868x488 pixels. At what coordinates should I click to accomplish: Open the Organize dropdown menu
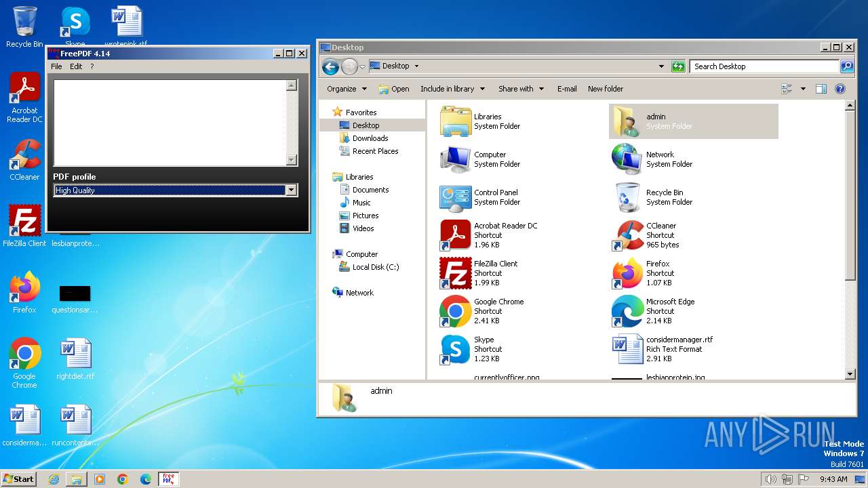click(x=347, y=89)
